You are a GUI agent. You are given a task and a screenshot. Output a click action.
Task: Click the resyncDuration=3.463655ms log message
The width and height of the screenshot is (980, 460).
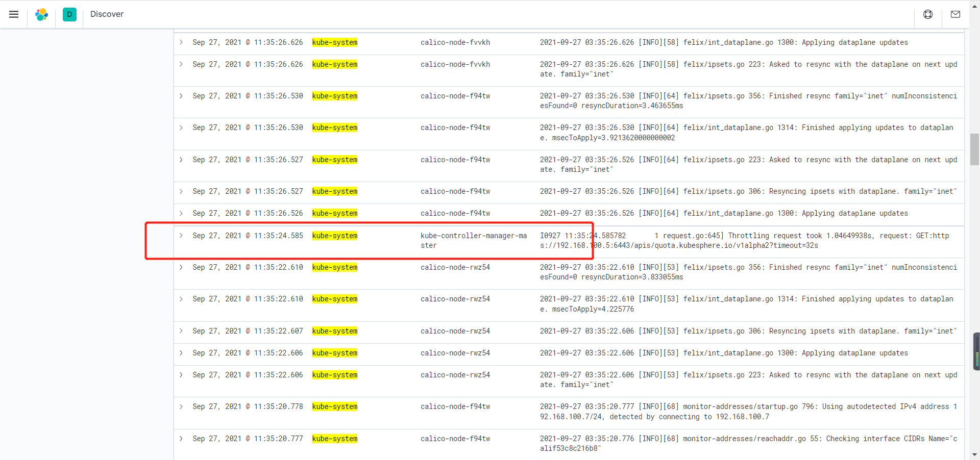748,101
